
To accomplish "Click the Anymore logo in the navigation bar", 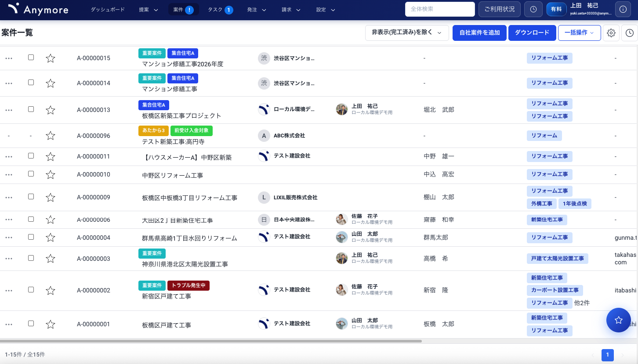I will 37,9.
